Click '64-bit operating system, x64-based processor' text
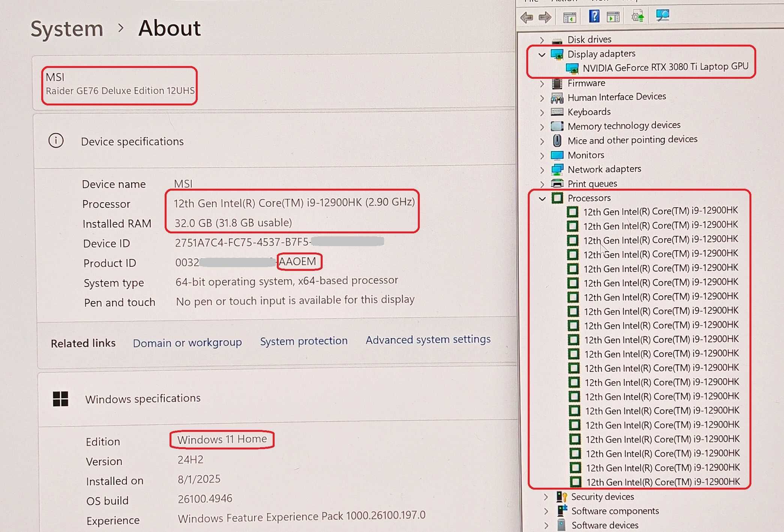The width and height of the screenshot is (784, 532). click(287, 281)
